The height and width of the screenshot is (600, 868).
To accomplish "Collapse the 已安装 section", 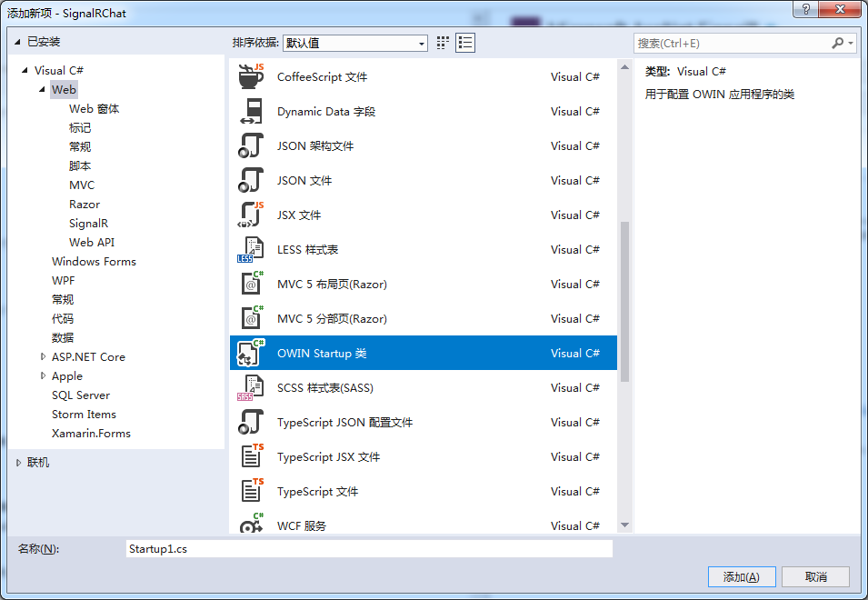I will click(17, 42).
